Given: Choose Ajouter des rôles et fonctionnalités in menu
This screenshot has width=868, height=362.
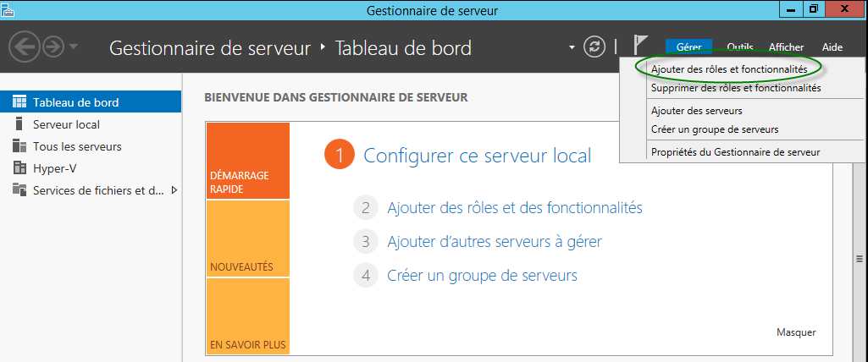Looking at the screenshot, I should (x=729, y=69).
